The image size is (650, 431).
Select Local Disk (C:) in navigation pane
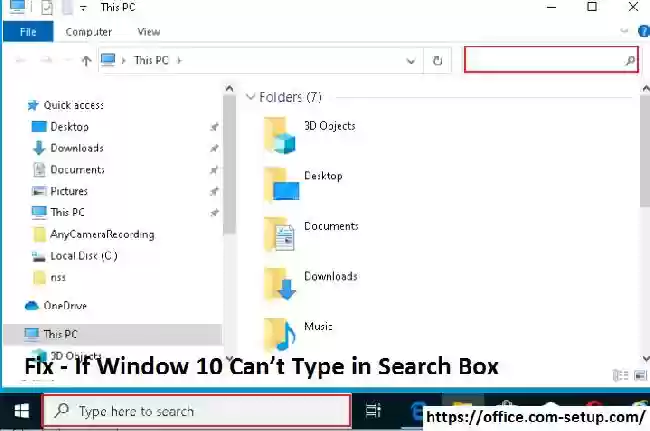click(84, 256)
